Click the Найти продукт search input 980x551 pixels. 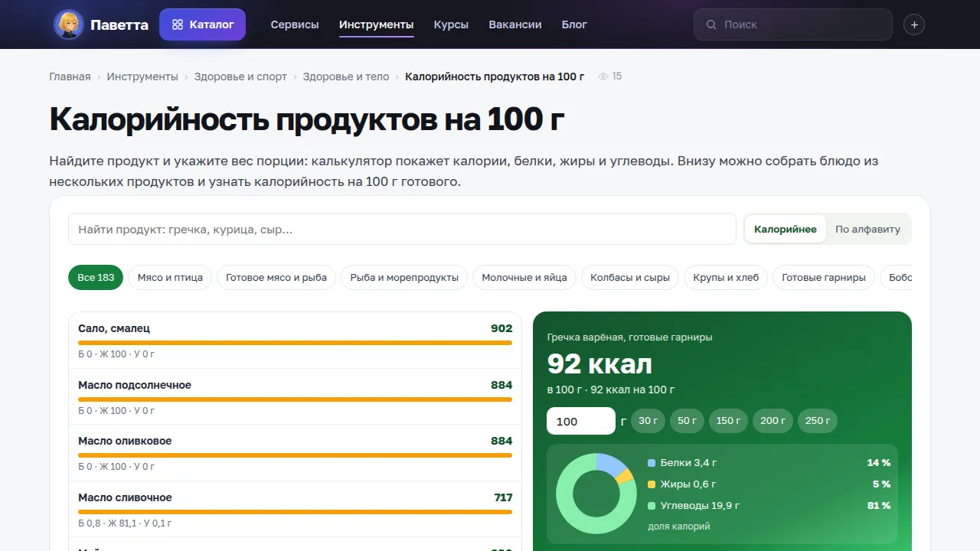402,229
